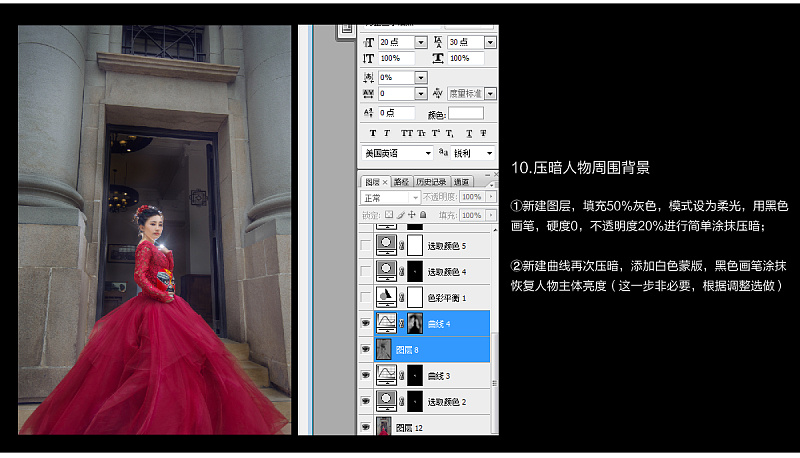The height and width of the screenshot is (458, 800).
Task: Click the tracking icon beside value 0
Action: (368, 94)
